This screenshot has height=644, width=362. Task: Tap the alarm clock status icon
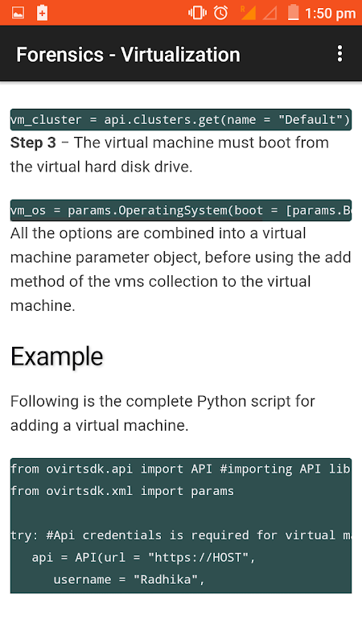(220, 13)
